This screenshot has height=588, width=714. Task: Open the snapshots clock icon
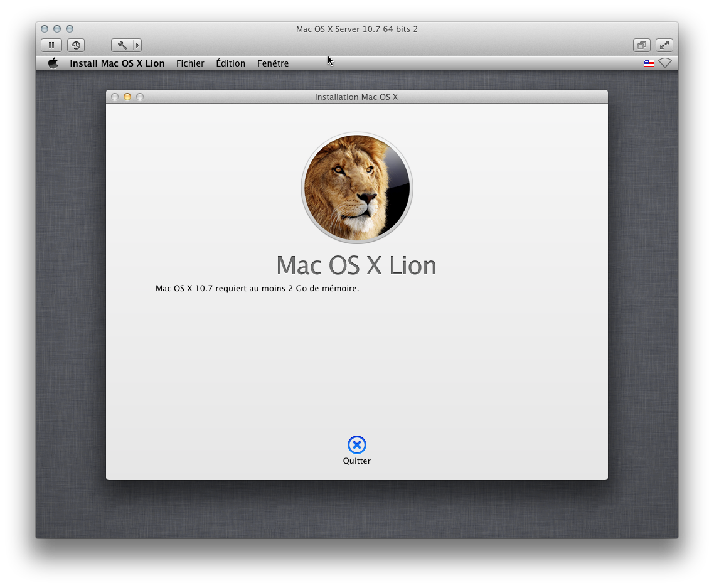[75, 45]
